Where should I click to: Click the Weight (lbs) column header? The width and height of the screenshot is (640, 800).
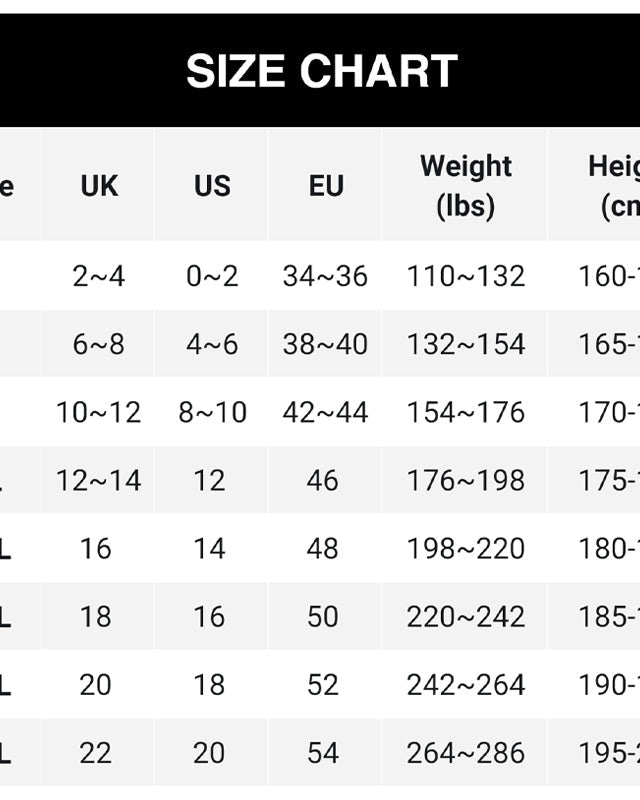(x=465, y=186)
